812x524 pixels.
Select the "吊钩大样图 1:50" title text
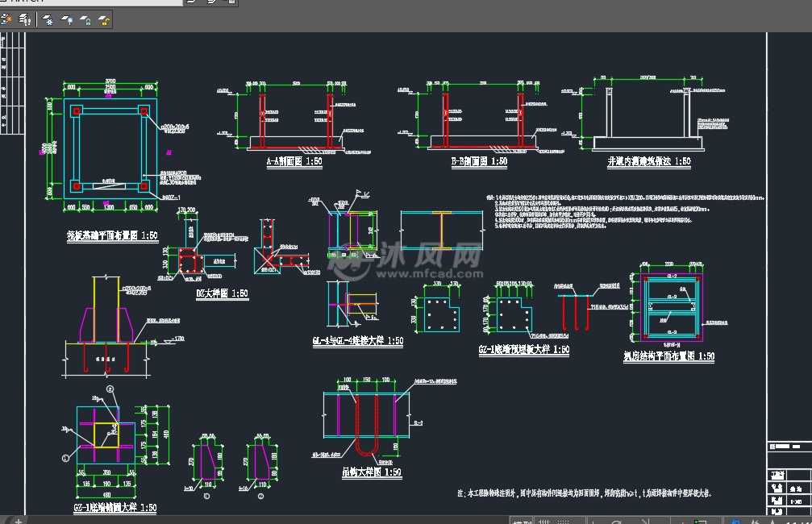click(371, 472)
